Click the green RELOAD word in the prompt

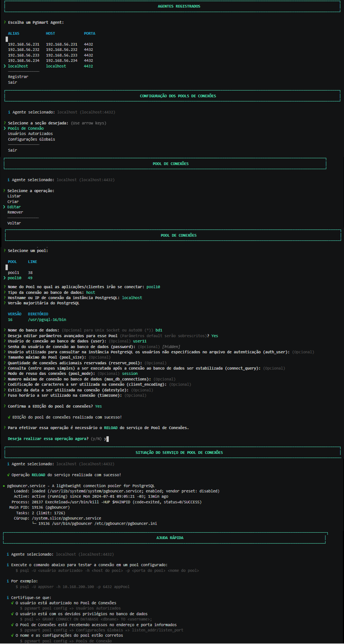coord(111,428)
